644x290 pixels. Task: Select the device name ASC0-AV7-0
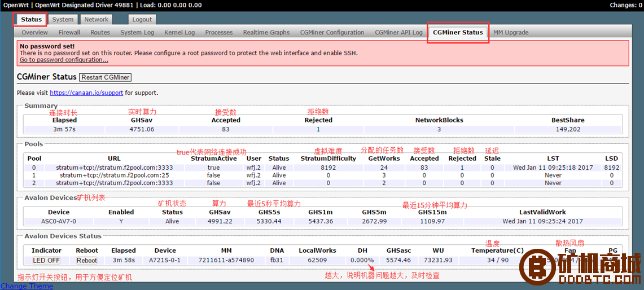coord(59,221)
